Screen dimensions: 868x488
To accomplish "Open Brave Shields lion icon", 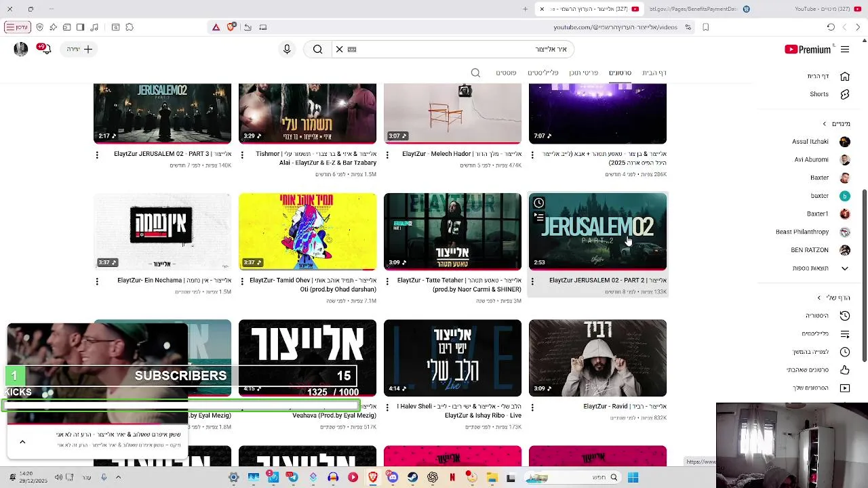I will pyautogui.click(x=231, y=27).
